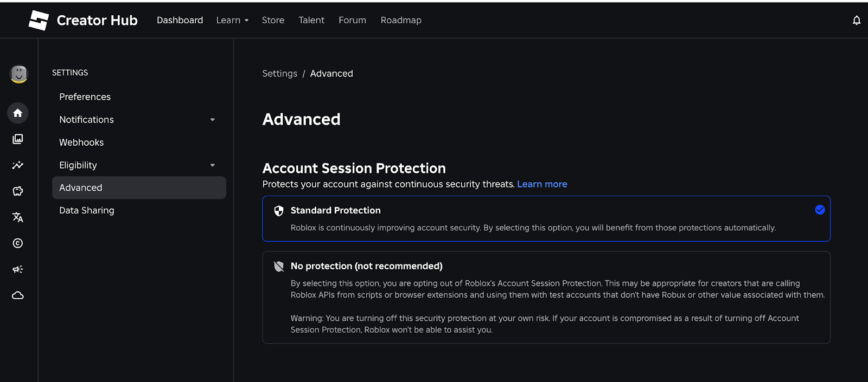Click your avatar profile picture
The image size is (868, 382).
click(x=18, y=75)
